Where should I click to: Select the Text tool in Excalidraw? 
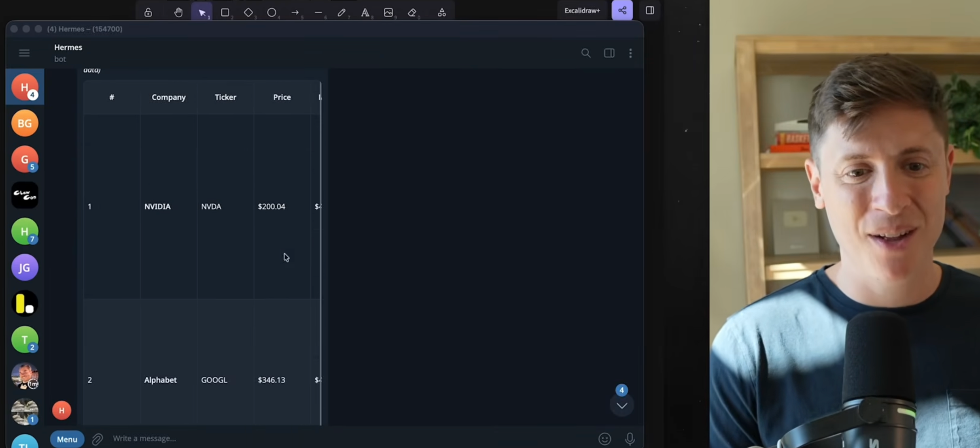(x=365, y=12)
